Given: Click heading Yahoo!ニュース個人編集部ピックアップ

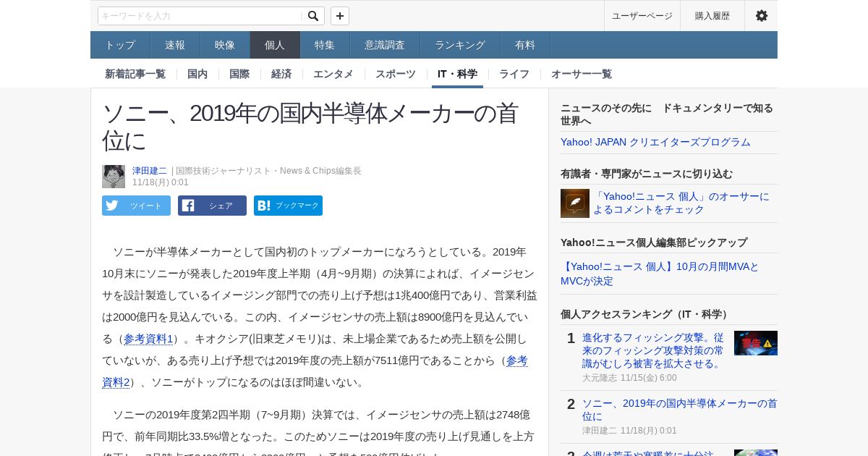Looking at the screenshot, I should (x=654, y=242).
